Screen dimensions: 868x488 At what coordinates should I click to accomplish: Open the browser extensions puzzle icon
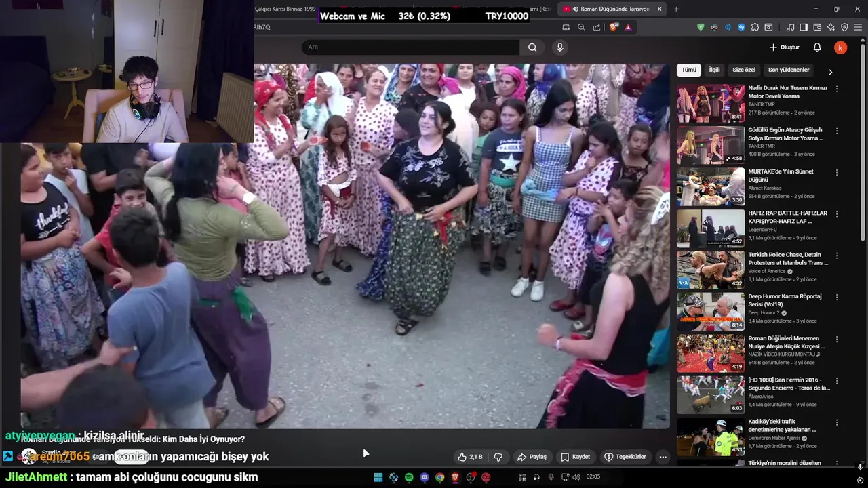[x=755, y=27]
